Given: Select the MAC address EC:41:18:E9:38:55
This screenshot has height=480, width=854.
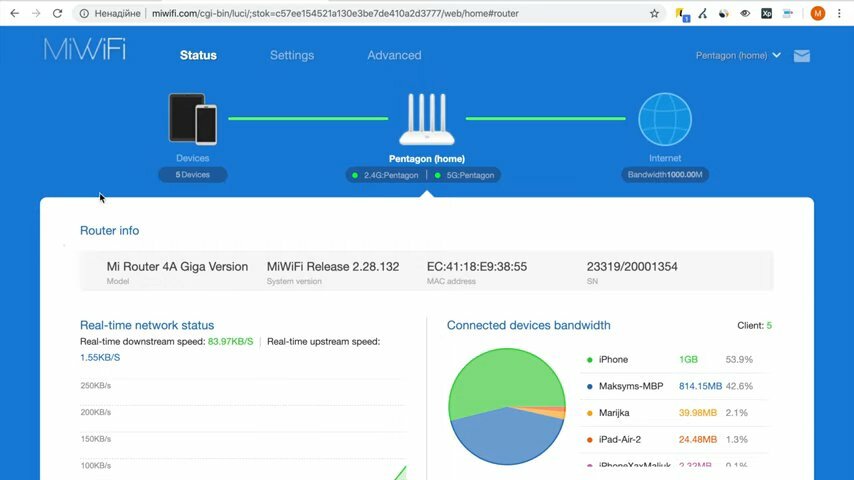Looking at the screenshot, I should pos(477,266).
